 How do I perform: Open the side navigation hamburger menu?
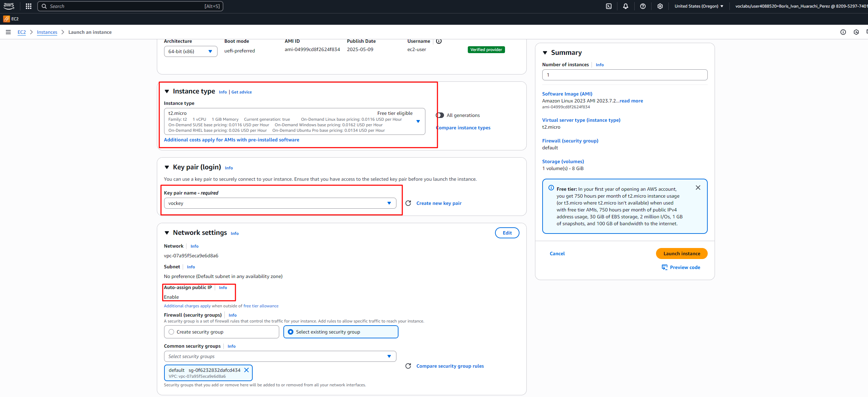(8, 32)
